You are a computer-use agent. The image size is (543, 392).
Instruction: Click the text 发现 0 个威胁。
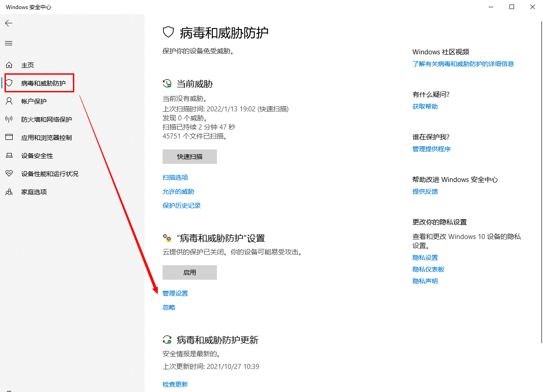point(185,118)
